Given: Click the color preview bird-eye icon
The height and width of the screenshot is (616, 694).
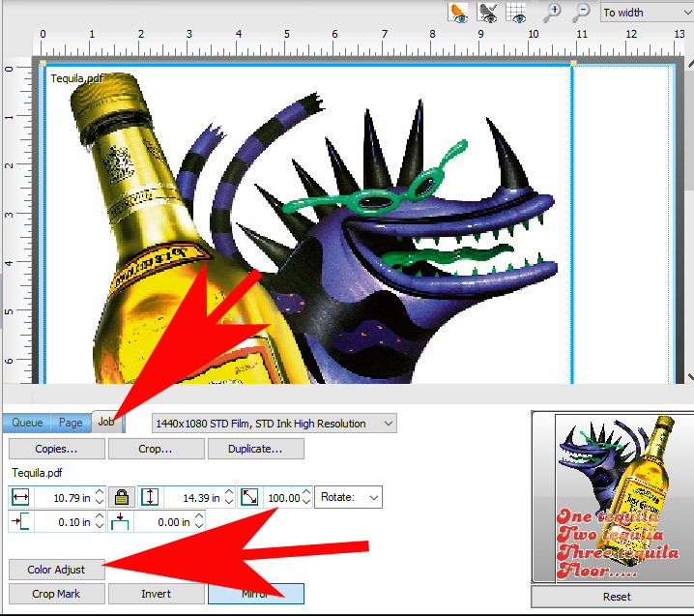Looking at the screenshot, I should coord(458,13).
